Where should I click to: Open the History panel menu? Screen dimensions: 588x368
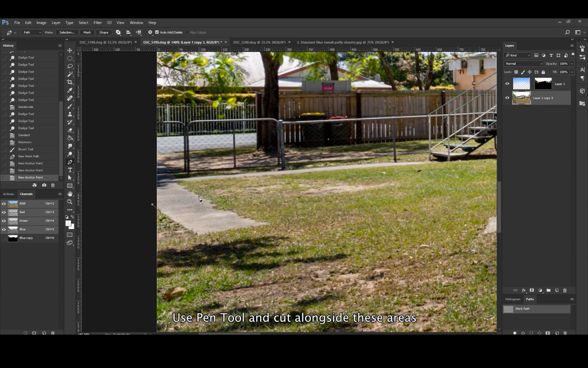tap(60, 45)
